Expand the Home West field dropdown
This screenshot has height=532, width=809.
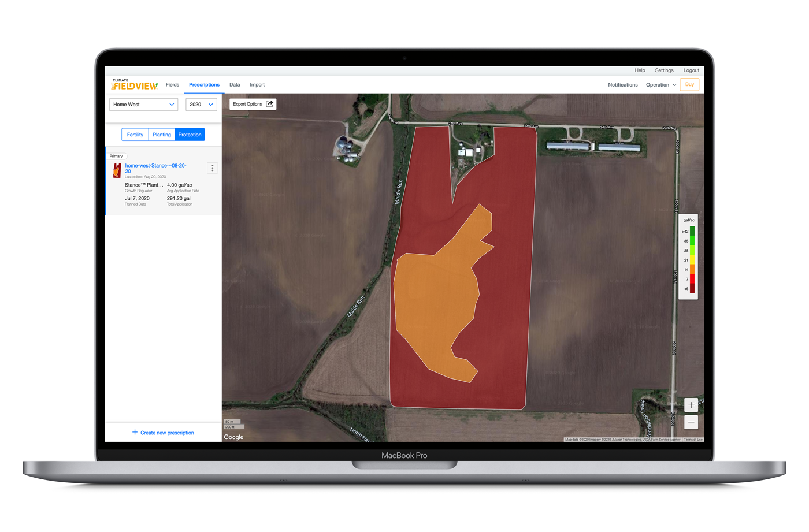144,105
